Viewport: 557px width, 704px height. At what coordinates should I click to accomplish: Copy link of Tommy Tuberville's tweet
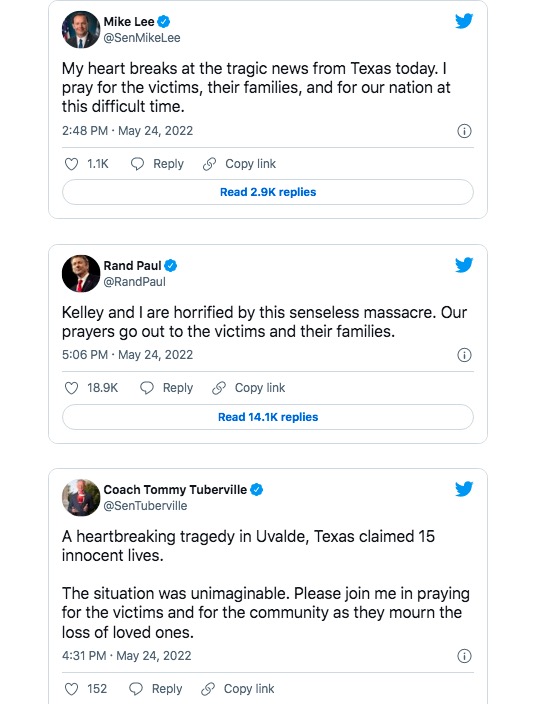click(x=237, y=689)
